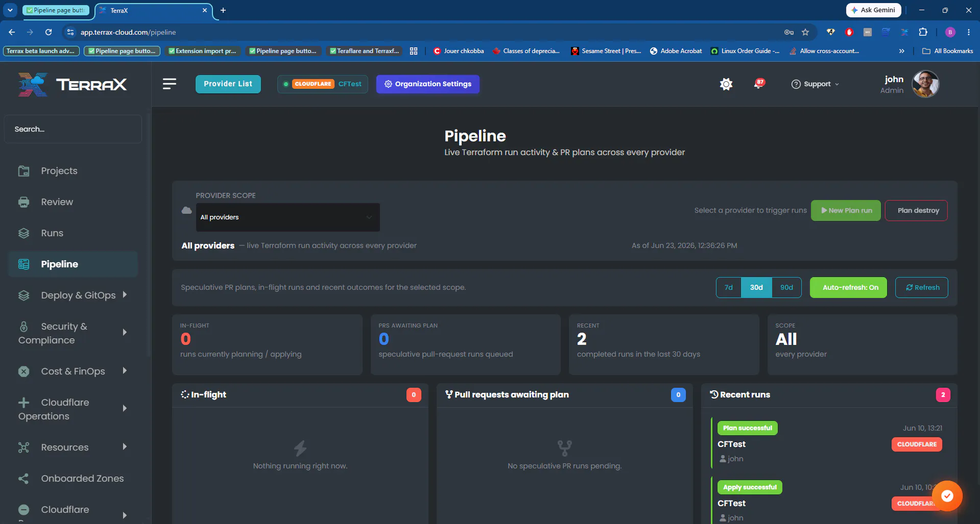
Task: Click the Projects folder icon in sidebar
Action: (x=24, y=171)
